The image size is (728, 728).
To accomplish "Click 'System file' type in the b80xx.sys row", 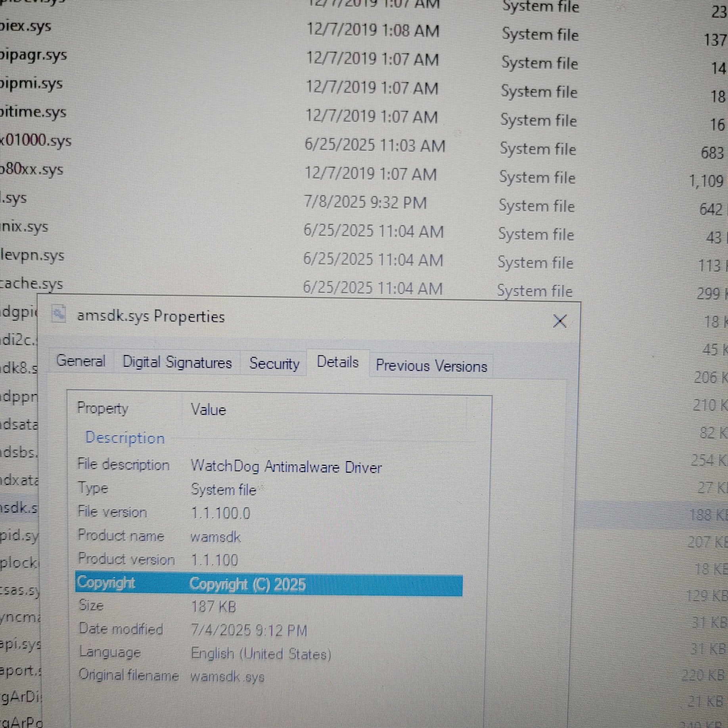I will (537, 177).
